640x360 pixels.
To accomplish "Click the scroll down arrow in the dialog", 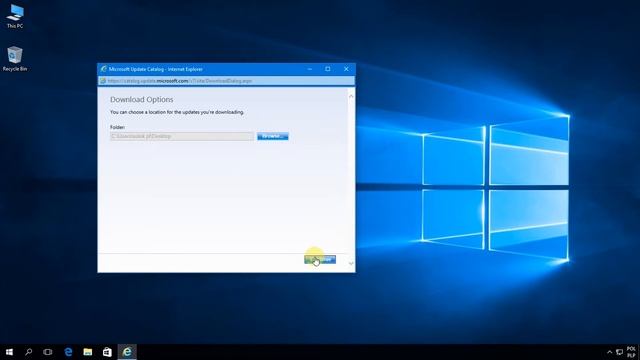I will pyautogui.click(x=351, y=264).
